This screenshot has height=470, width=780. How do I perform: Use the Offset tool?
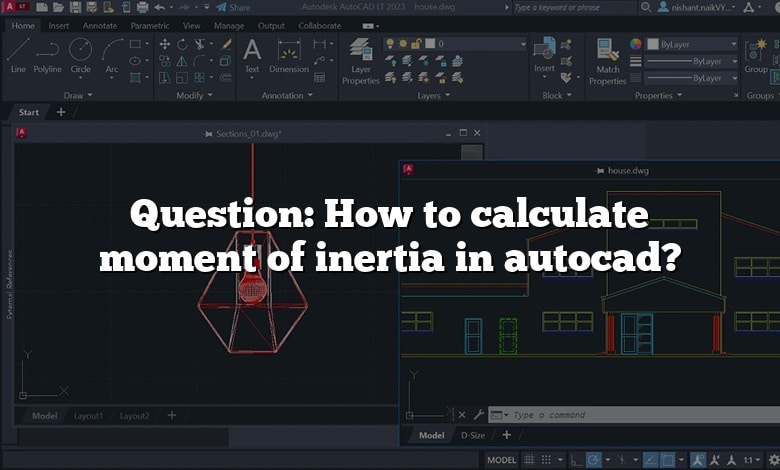tap(226, 78)
